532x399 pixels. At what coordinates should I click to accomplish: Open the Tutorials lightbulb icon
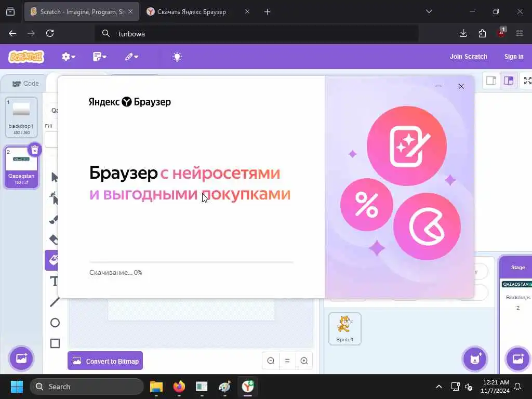click(177, 57)
